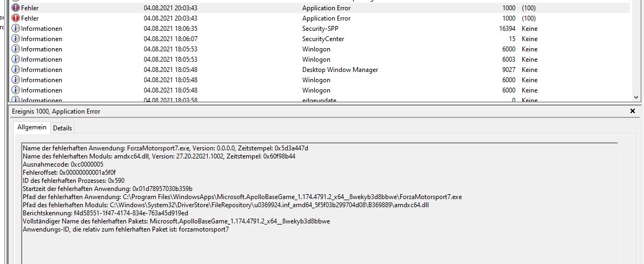
Task: Open the Allgemein tab
Action: [31, 128]
